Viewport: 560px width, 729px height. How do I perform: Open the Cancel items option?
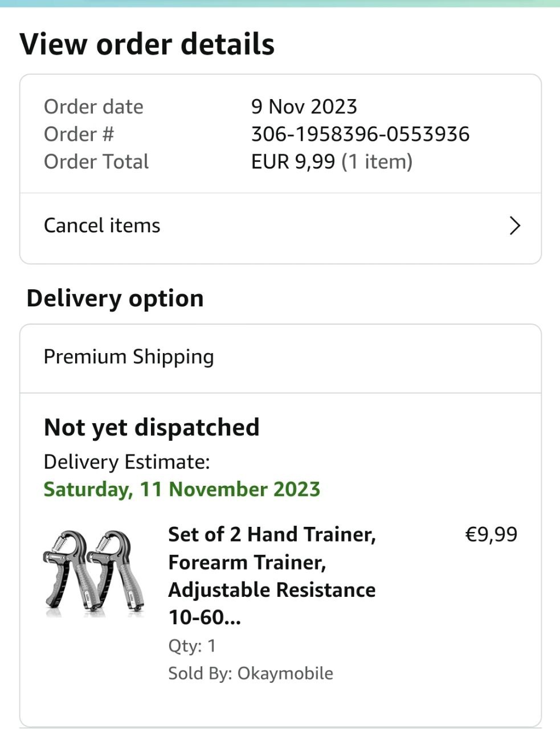103,226
